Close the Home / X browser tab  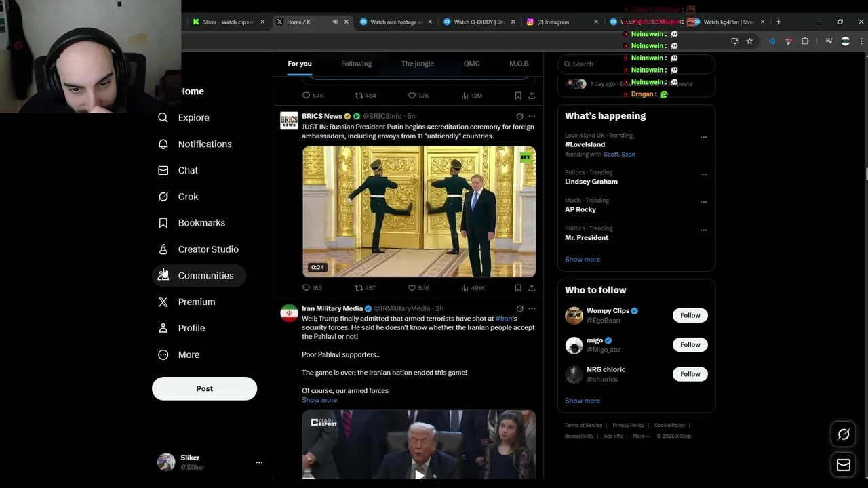(347, 22)
